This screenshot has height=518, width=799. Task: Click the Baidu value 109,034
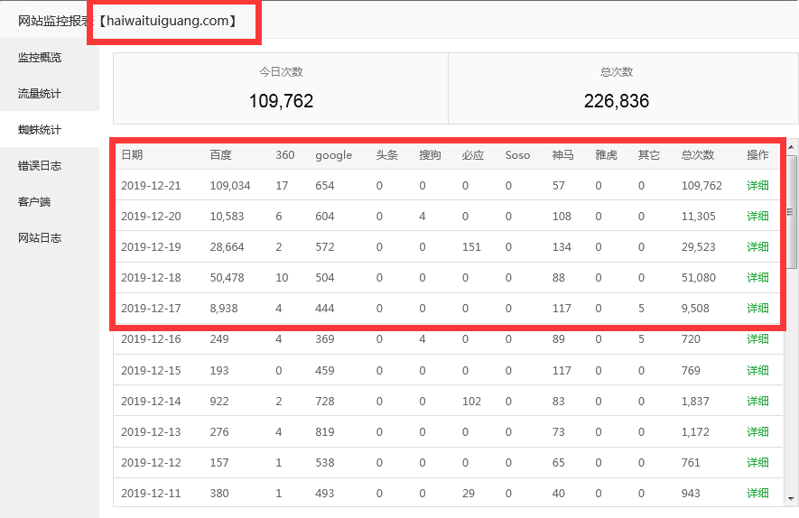click(x=230, y=185)
